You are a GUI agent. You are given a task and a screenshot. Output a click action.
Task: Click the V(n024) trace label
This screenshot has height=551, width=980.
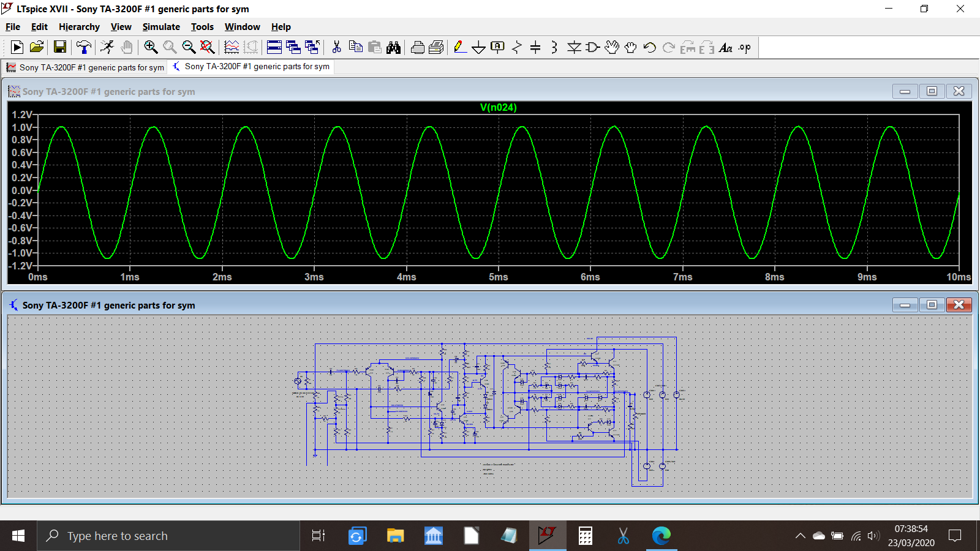pyautogui.click(x=498, y=107)
